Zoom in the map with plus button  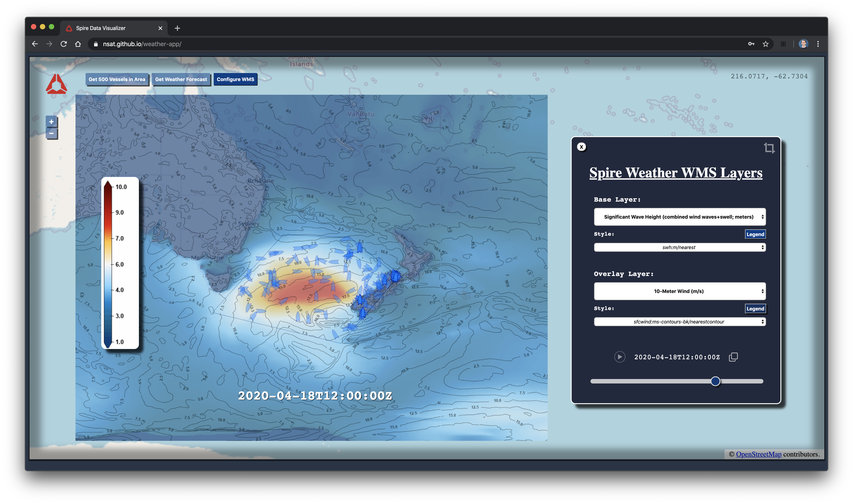[51, 122]
